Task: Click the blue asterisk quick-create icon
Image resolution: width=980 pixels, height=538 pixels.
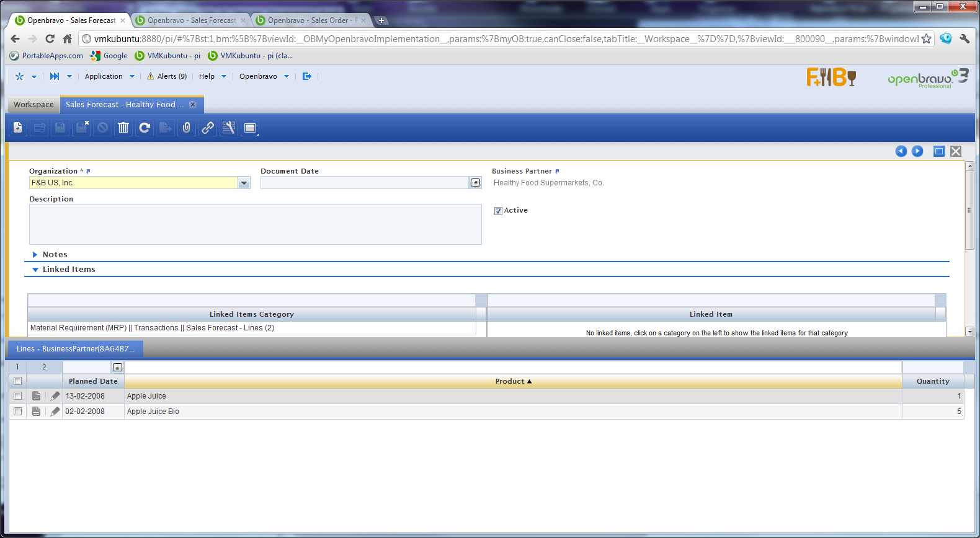Action: click(x=19, y=76)
